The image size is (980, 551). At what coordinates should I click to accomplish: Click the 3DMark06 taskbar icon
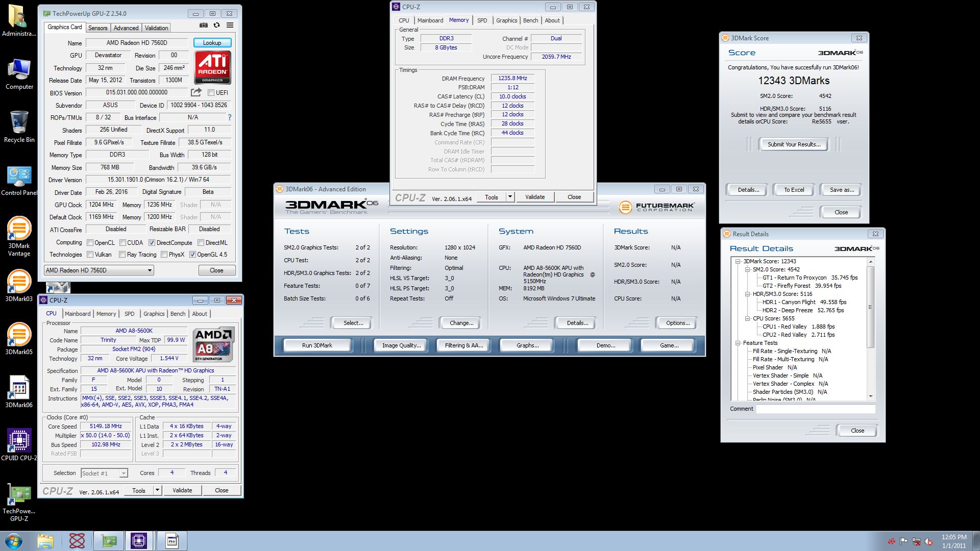click(172, 541)
